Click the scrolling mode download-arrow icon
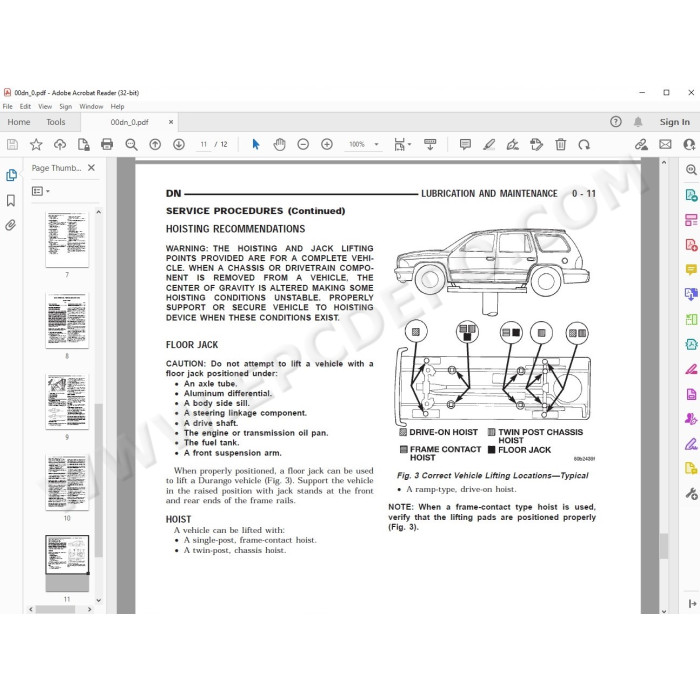700x700 pixels. pyautogui.click(x=430, y=144)
